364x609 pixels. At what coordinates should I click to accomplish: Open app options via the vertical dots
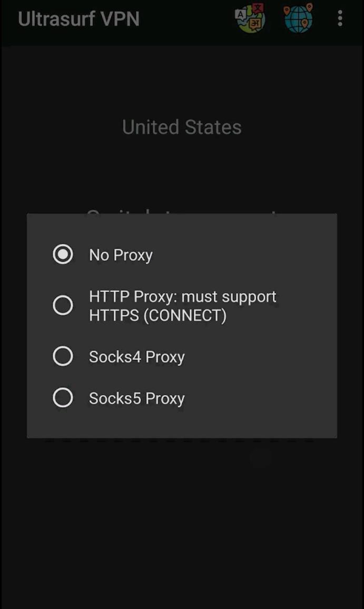[x=340, y=19]
